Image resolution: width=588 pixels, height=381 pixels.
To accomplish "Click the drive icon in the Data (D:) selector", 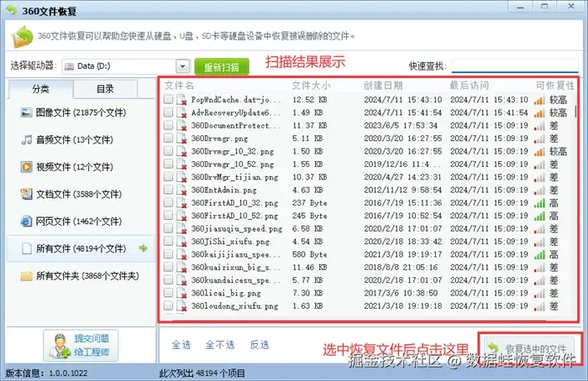I will click(69, 66).
